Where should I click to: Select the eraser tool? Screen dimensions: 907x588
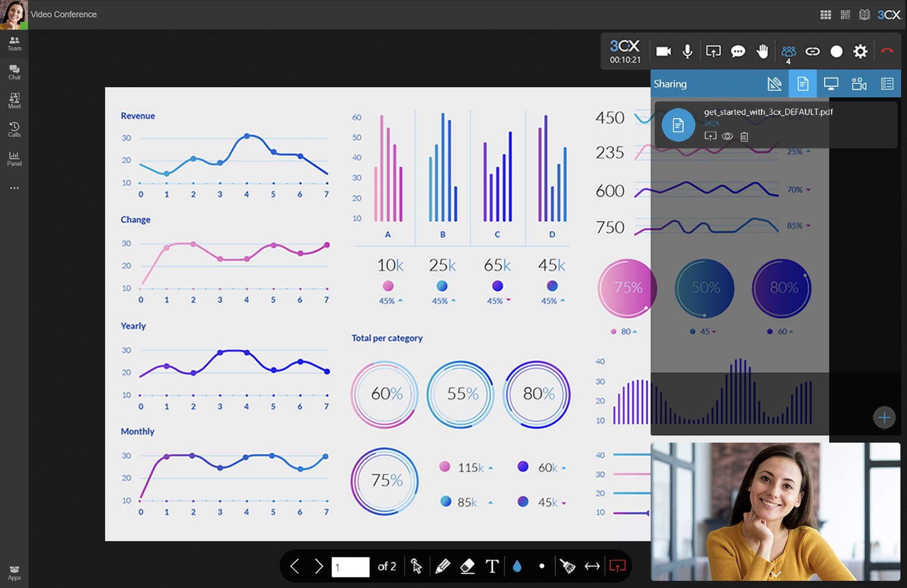pos(467,566)
